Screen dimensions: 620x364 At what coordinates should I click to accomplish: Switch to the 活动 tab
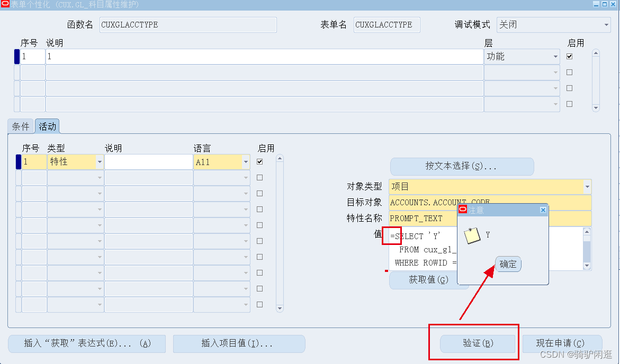coord(47,126)
